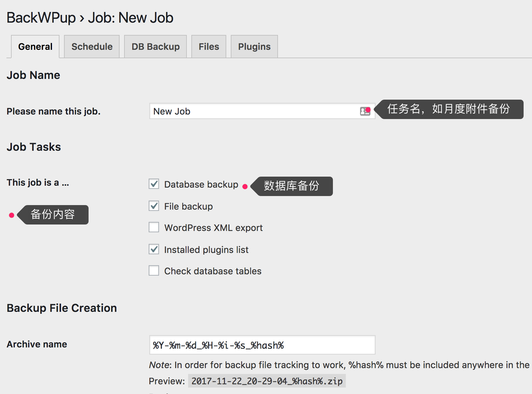Enable WordPress XML export checkbox

point(154,227)
